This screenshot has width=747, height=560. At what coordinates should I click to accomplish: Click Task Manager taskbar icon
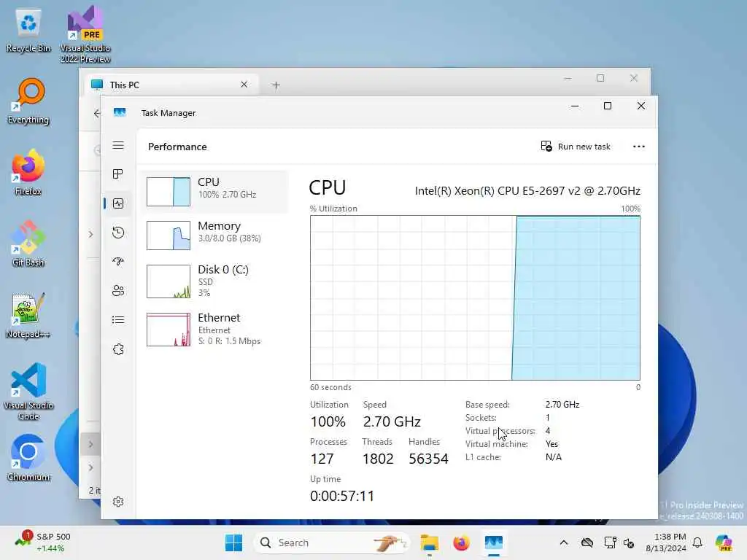[x=494, y=542]
